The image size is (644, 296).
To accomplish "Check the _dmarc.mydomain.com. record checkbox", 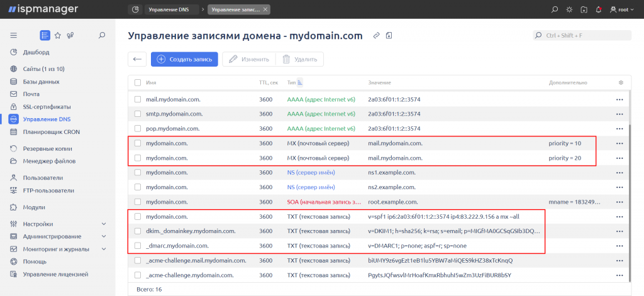I will coord(138,246).
